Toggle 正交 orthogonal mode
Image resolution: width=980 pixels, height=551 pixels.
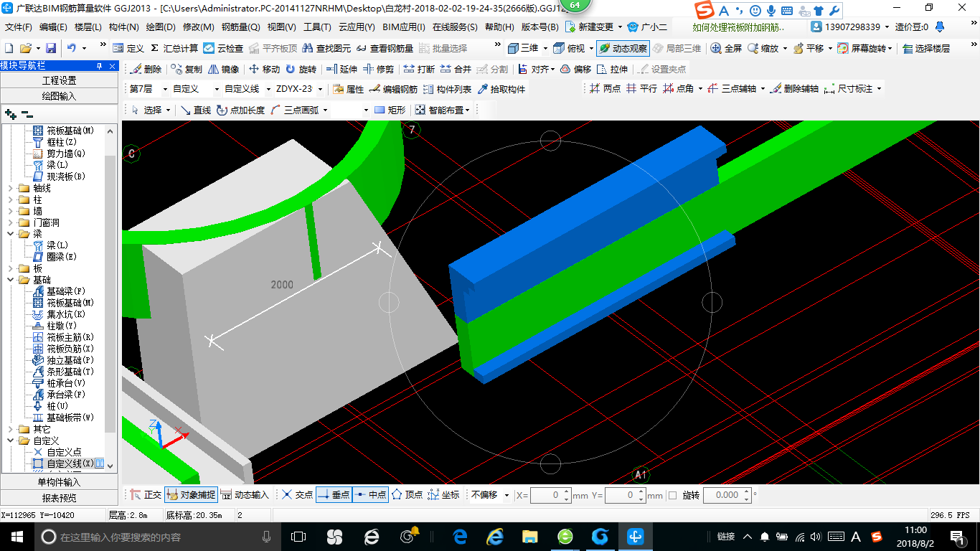coord(146,495)
